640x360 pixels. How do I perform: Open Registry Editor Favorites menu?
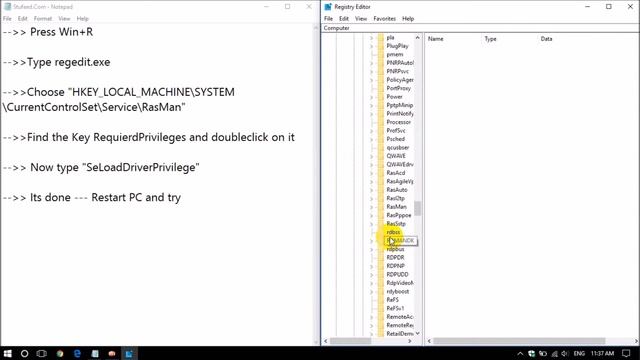(x=384, y=19)
